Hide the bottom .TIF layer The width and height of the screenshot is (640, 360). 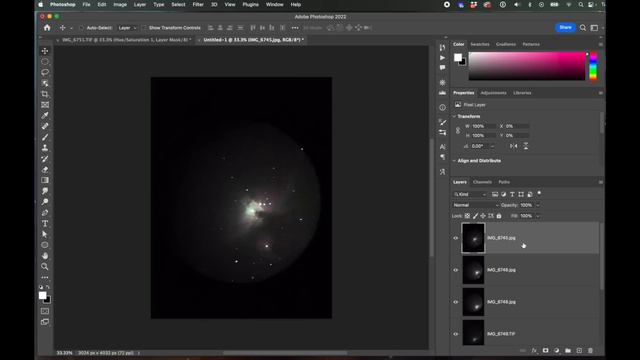(456, 334)
